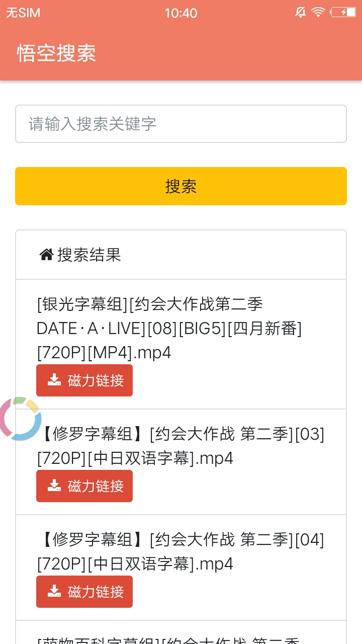Select the 修罗字幕组 第二季 [03] result title

(181, 446)
